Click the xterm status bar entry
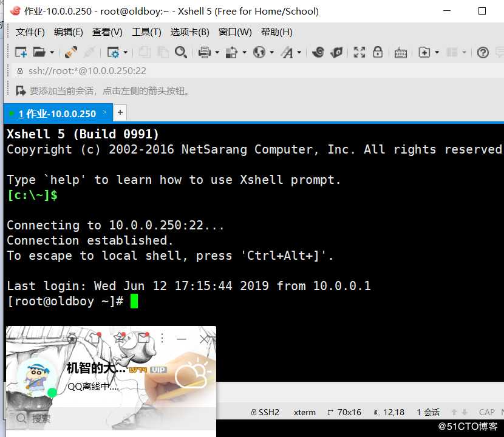504x437 pixels. tap(304, 412)
